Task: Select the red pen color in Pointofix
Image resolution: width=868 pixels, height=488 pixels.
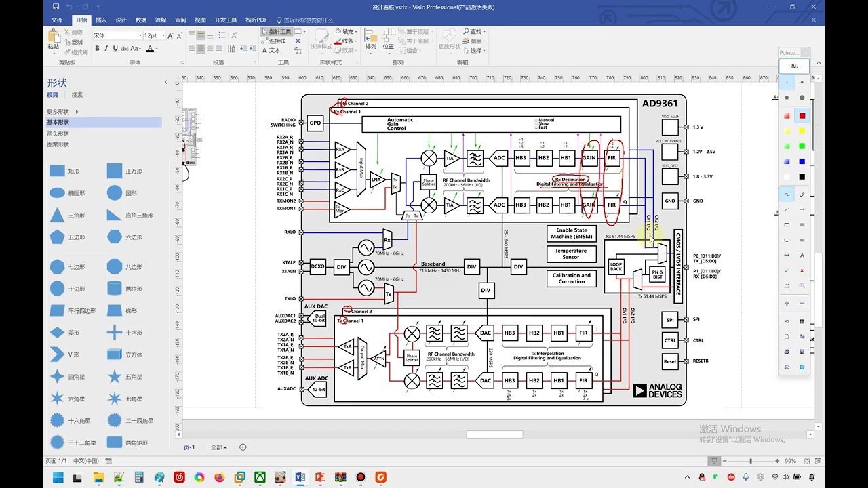Action: (802, 116)
